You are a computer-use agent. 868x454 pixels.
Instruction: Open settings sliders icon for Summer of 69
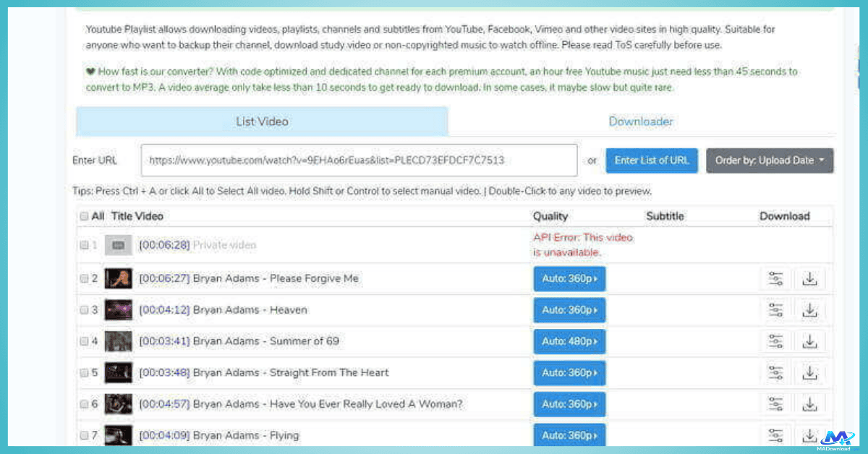tap(776, 341)
